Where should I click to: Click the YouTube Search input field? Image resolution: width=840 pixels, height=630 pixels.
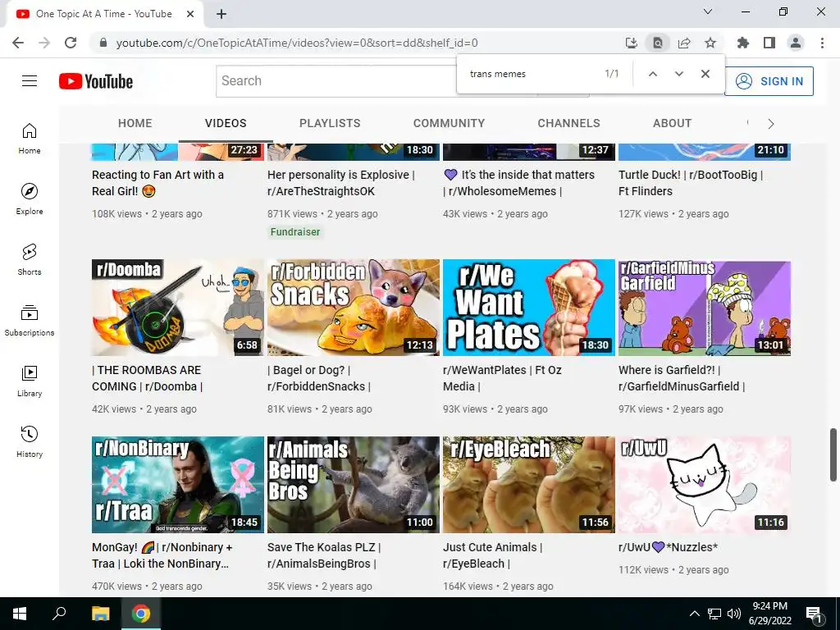[336, 81]
